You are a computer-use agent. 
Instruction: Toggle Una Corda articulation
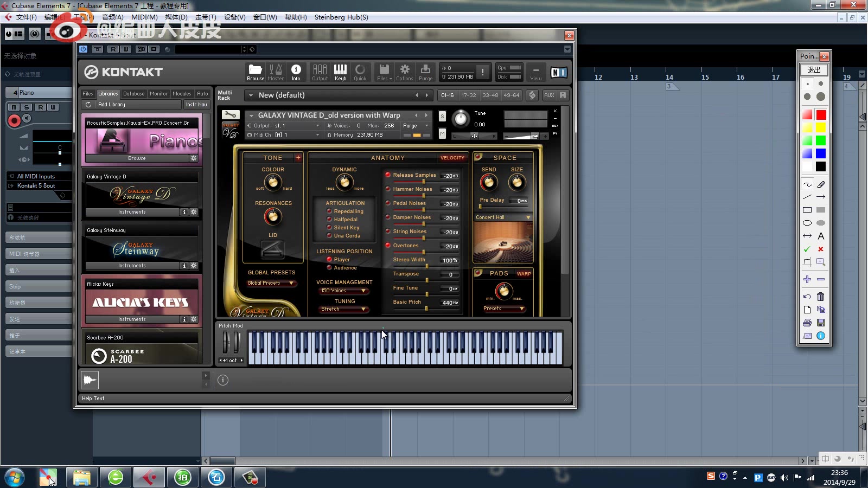329,236
